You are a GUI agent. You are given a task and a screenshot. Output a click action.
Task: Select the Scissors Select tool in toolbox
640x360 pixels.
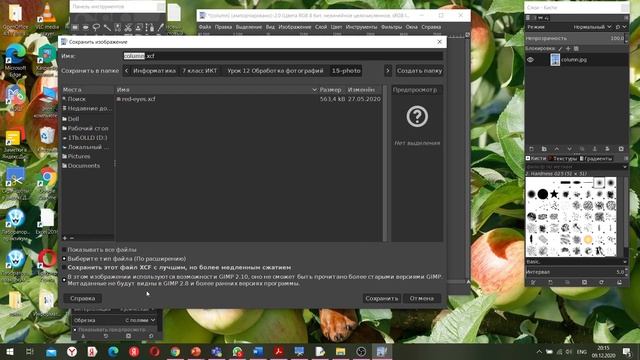tap(128, 27)
